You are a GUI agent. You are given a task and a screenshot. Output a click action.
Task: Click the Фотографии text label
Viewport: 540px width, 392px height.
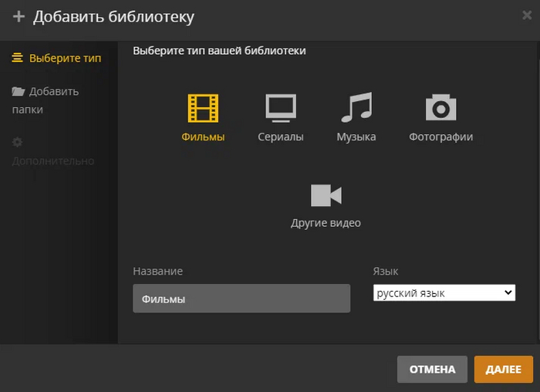point(440,137)
